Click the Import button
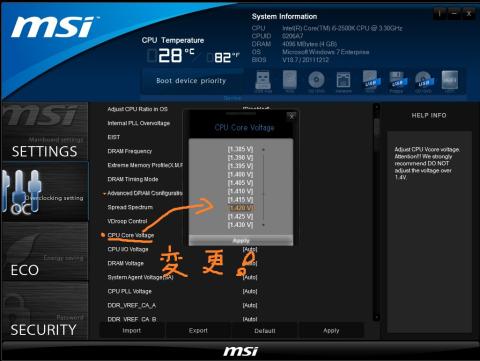 (x=132, y=330)
